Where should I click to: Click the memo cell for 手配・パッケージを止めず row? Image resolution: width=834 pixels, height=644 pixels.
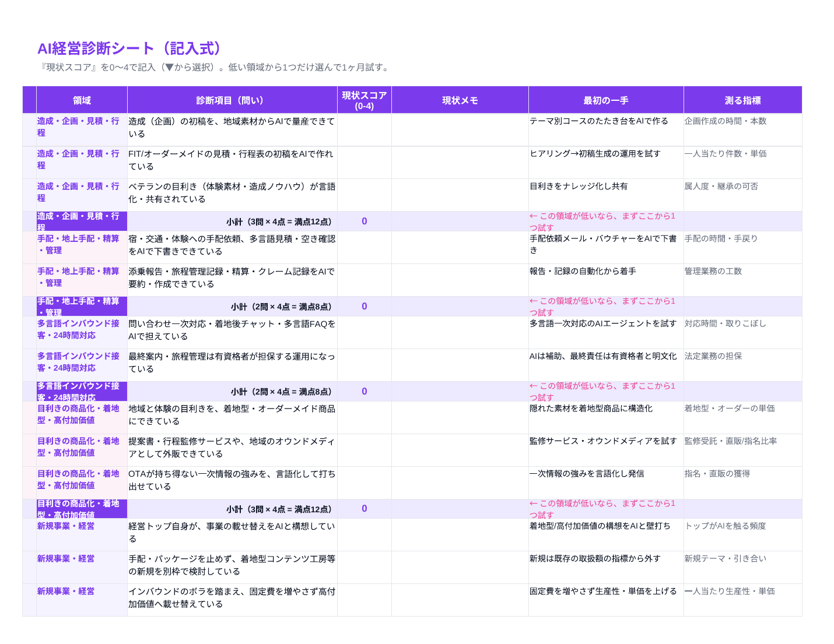click(x=460, y=567)
